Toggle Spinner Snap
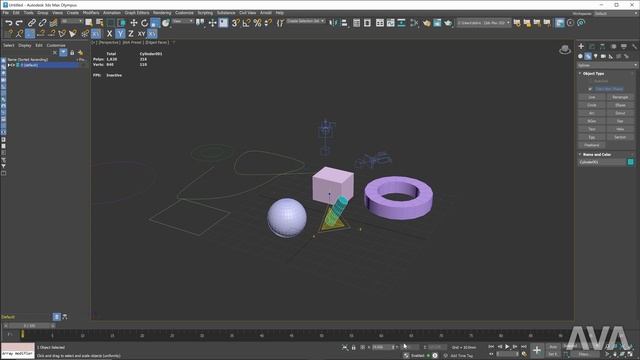Image resolution: width=640 pixels, height=360 pixels. click(x=268, y=23)
